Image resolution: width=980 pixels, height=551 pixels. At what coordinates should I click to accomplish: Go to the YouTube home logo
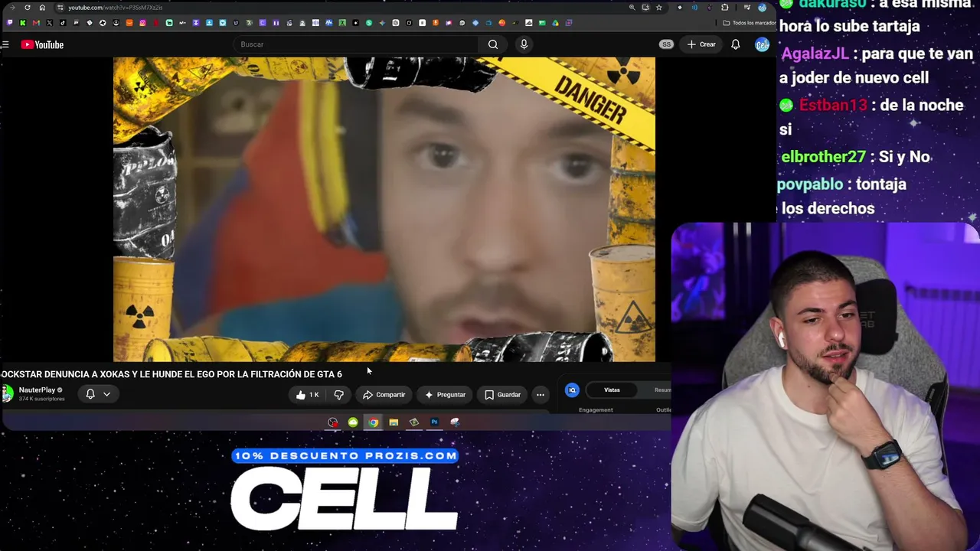42,44
